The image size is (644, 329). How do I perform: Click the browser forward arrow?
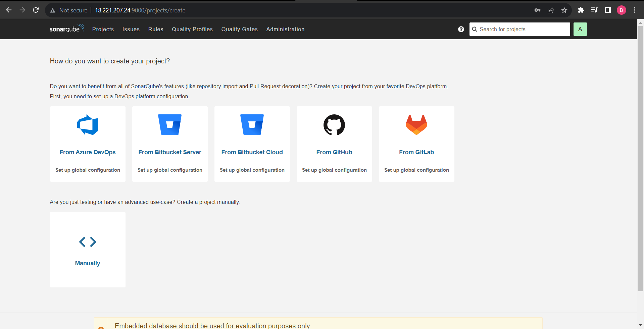[22, 10]
